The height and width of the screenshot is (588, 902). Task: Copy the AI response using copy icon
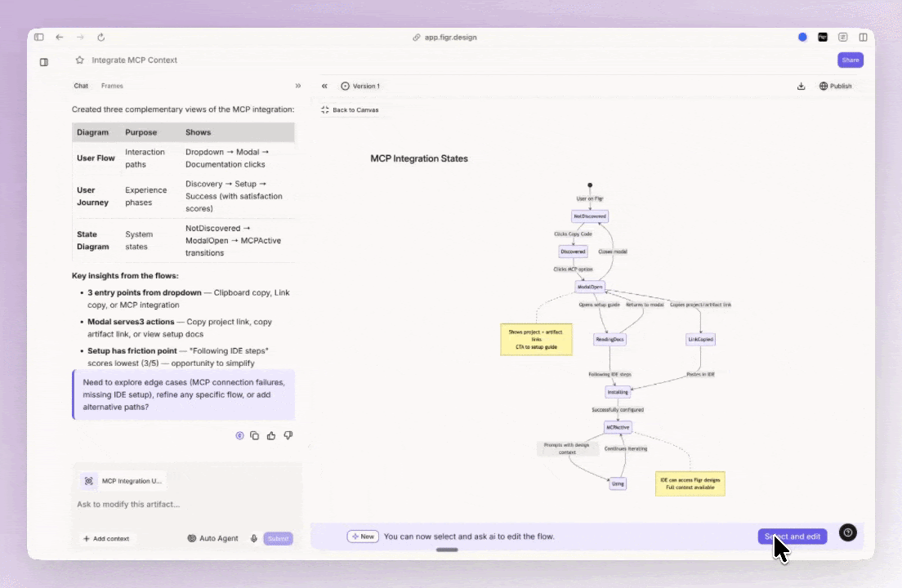(x=254, y=435)
